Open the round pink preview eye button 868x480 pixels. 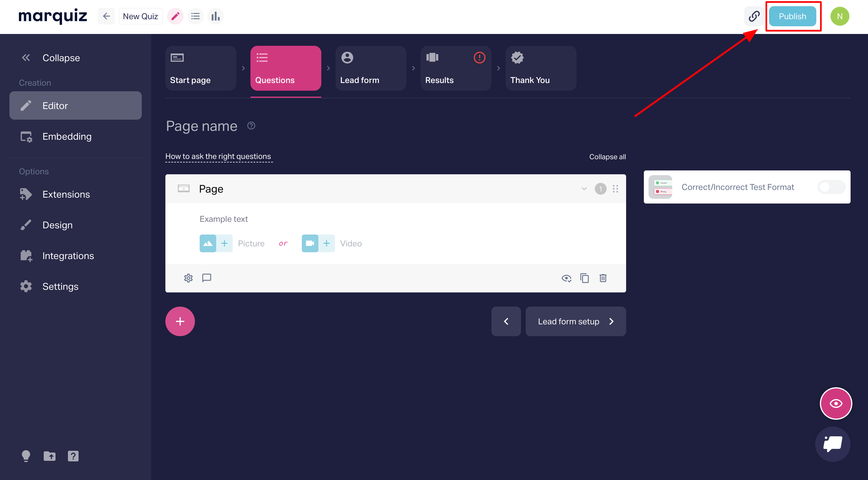pyautogui.click(x=836, y=403)
